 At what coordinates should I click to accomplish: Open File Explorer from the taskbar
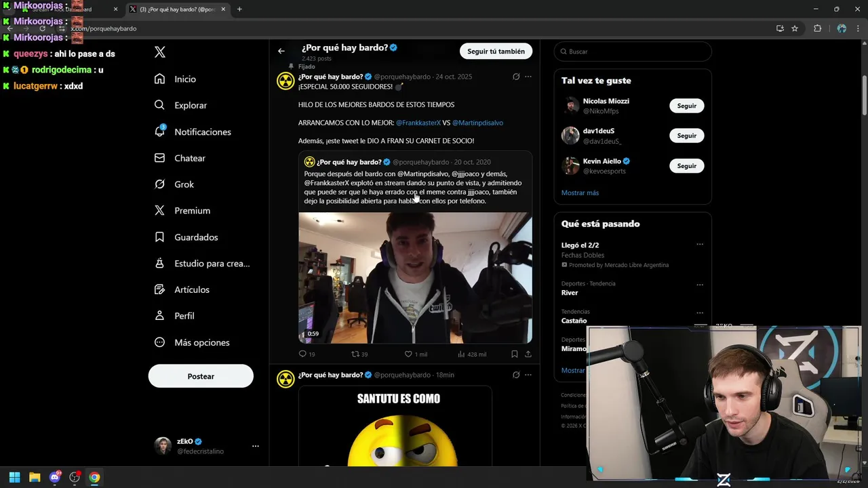pyautogui.click(x=35, y=477)
